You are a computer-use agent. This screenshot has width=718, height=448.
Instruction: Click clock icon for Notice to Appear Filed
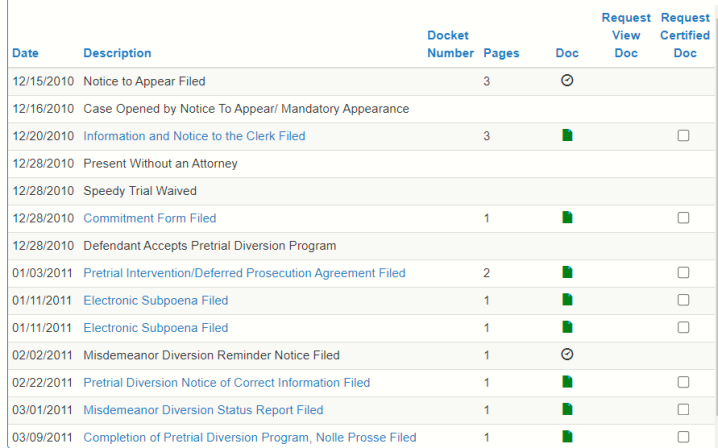(x=567, y=81)
